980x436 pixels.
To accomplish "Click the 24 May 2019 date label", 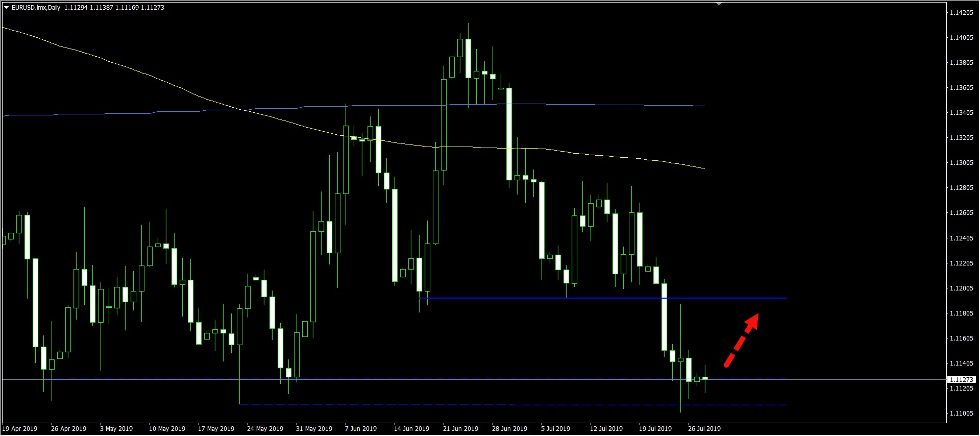I will 265,429.
